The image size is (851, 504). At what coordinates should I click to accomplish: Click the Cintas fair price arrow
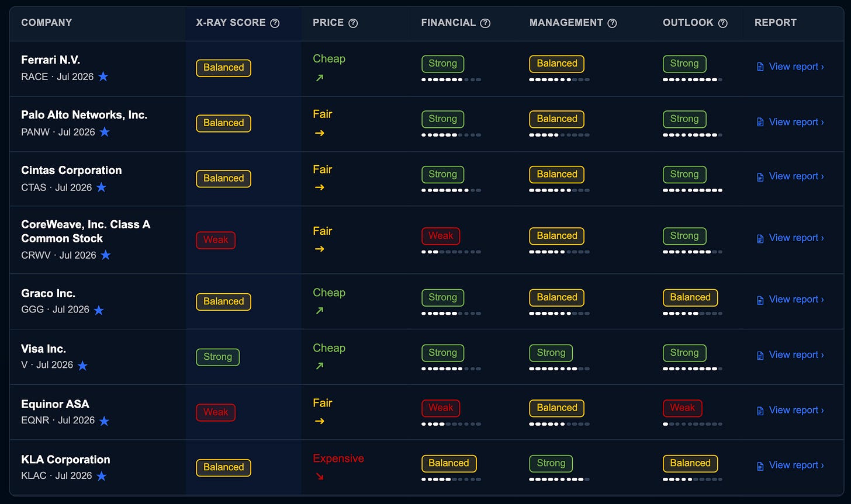(x=319, y=187)
